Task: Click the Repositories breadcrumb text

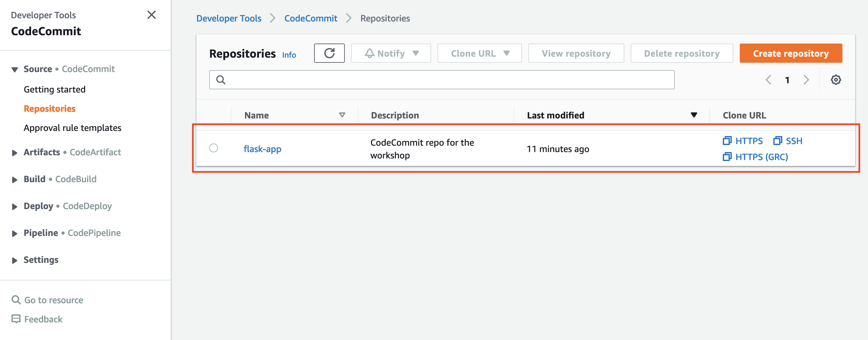Action: coord(385,18)
